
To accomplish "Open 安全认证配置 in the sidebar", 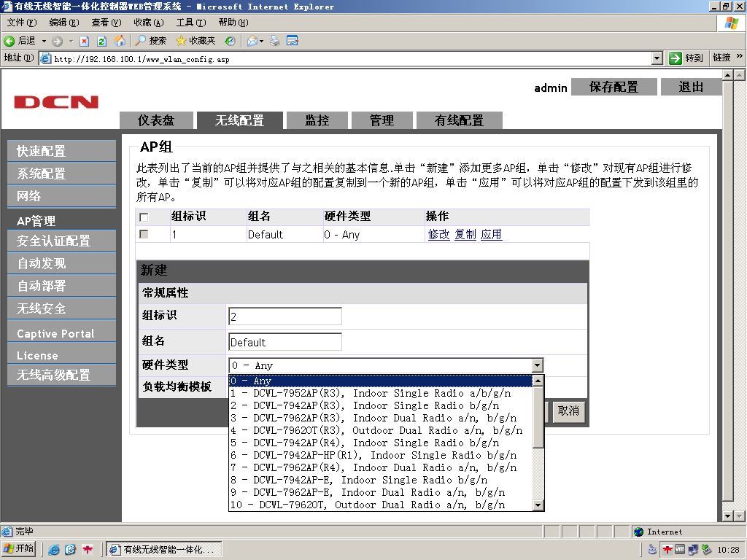I will (x=61, y=241).
